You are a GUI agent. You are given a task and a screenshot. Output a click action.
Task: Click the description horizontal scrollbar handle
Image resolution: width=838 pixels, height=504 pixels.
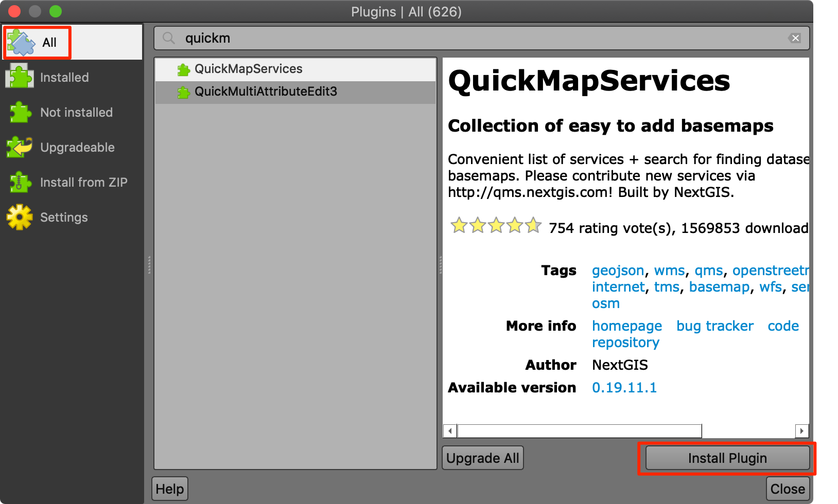tap(580, 431)
